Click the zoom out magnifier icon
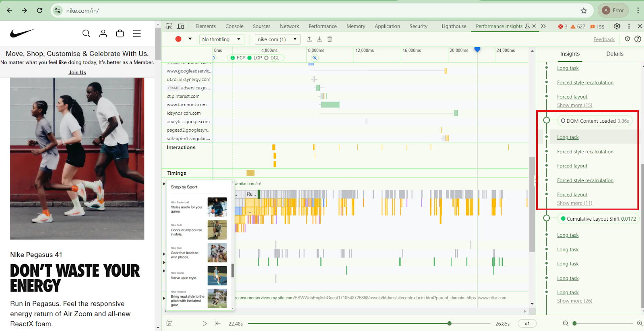 pos(566,323)
